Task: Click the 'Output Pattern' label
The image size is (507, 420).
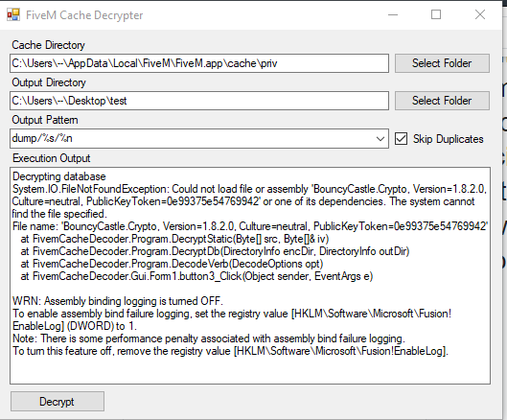Action: 45,120
